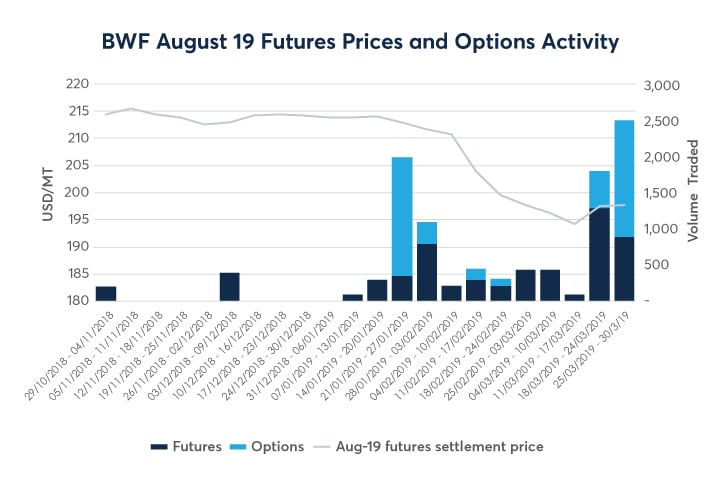Click the Futures bar for 25/02/2019 - 03/03/2019
The width and height of the screenshot is (720, 500).
tap(525, 285)
